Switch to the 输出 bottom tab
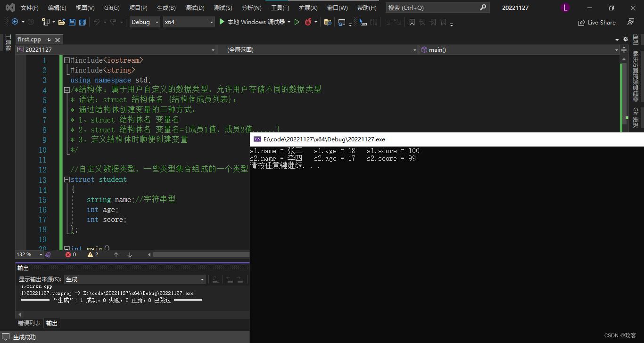 pos(52,323)
